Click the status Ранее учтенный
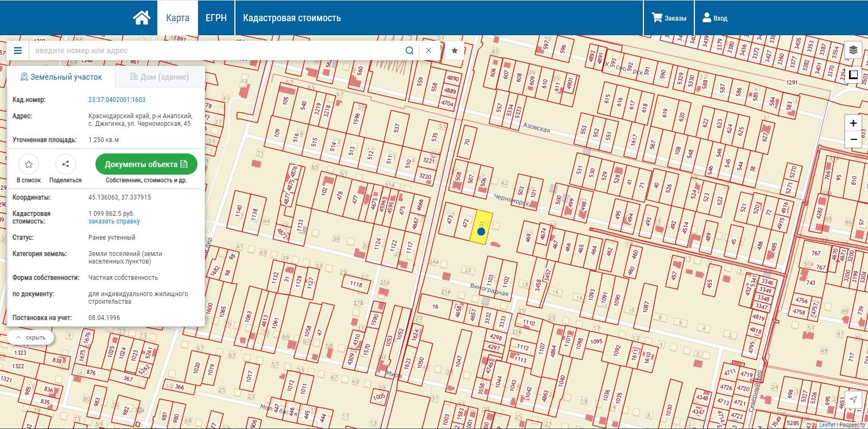 (x=112, y=238)
